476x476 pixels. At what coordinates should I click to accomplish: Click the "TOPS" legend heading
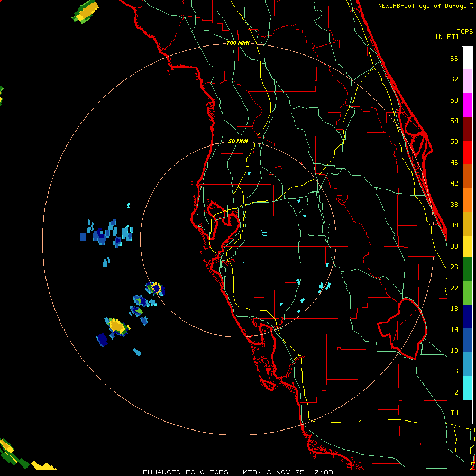click(465, 32)
